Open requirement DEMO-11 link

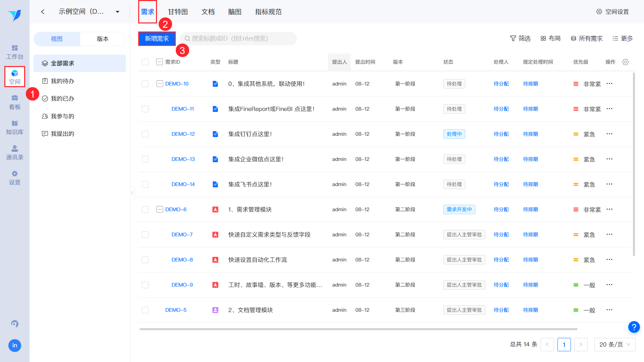click(x=183, y=109)
